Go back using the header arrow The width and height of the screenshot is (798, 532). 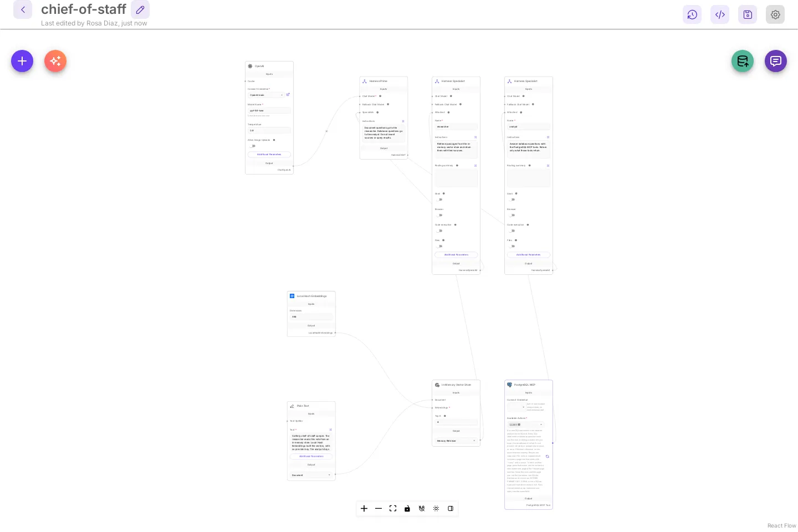(23, 9)
